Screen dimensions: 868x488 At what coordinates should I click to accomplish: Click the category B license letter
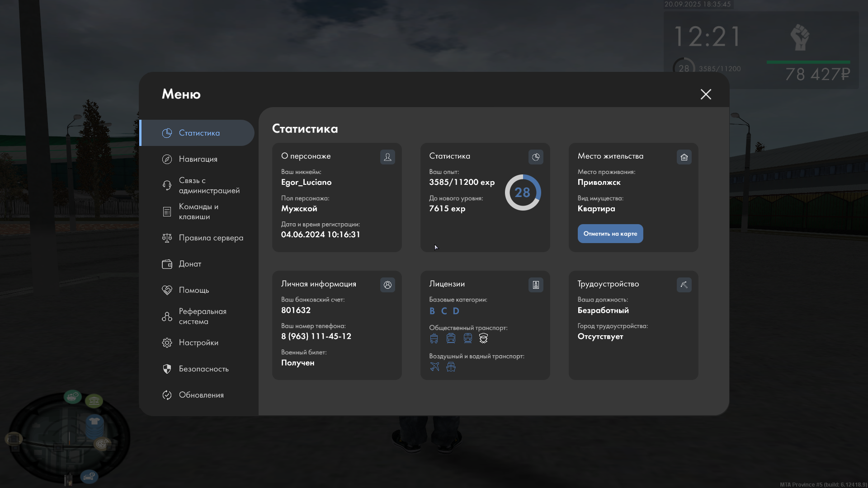pos(432,311)
